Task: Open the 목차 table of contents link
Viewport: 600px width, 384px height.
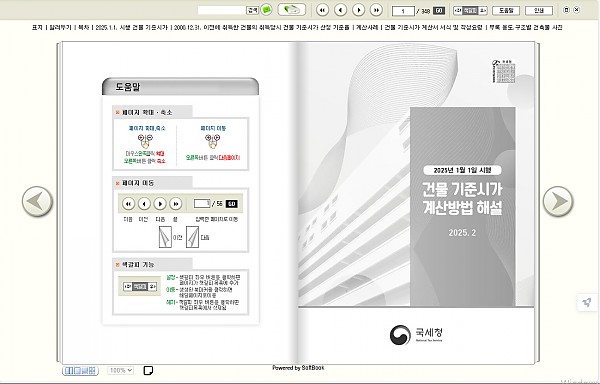Action: pos(83,28)
